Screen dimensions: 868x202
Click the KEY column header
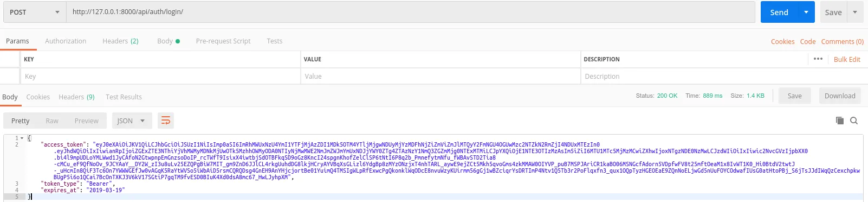tap(29, 59)
